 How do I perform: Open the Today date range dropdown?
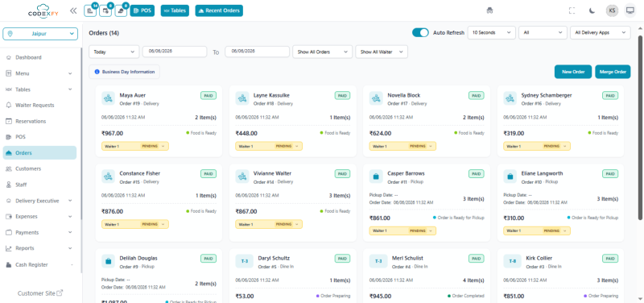pyautogui.click(x=114, y=52)
